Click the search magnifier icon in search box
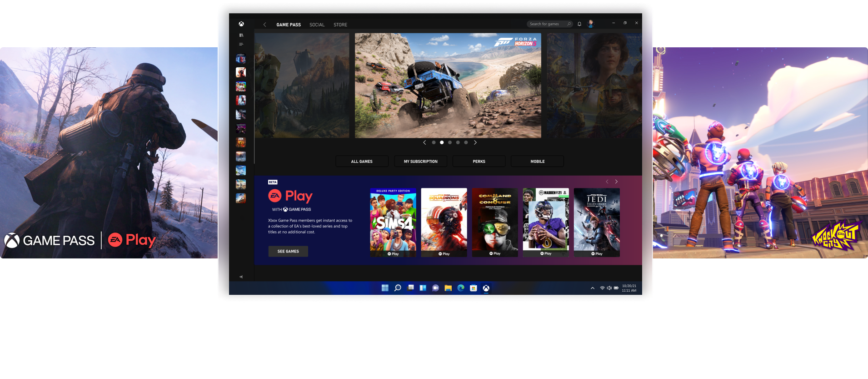 569,24
